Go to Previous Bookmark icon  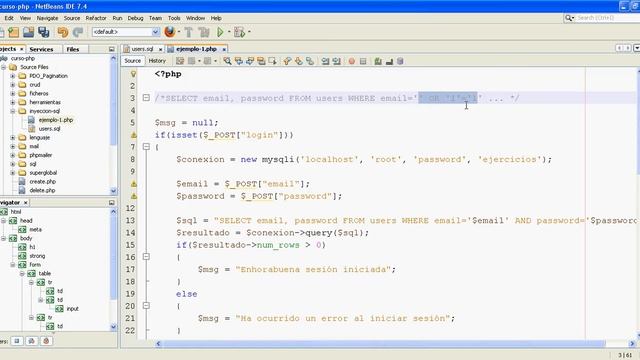tap(287, 61)
